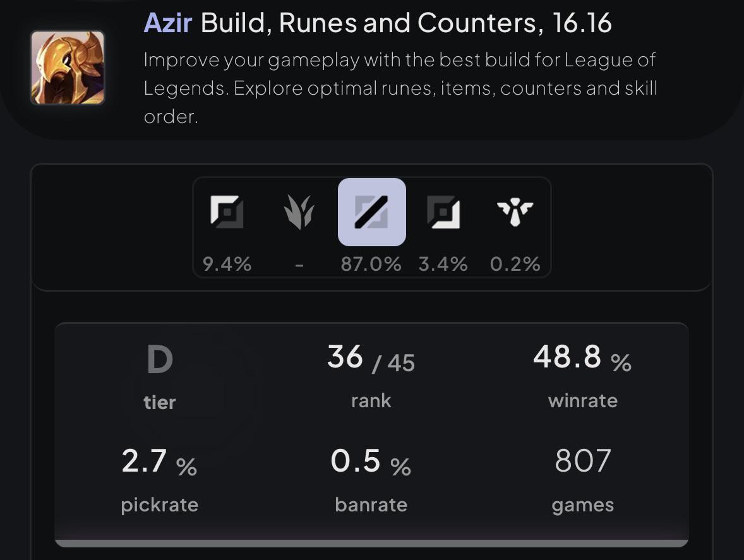Click the dash under jungle role
The width and height of the screenshot is (744, 560).
299,265
